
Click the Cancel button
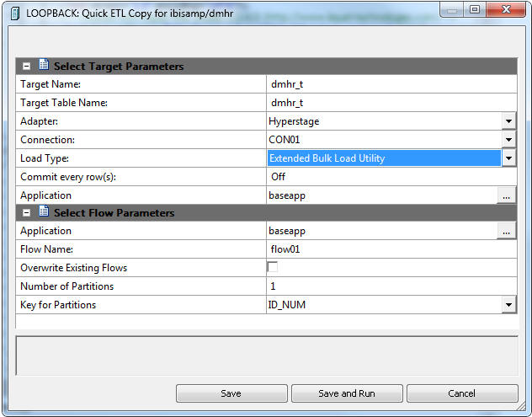462,393
